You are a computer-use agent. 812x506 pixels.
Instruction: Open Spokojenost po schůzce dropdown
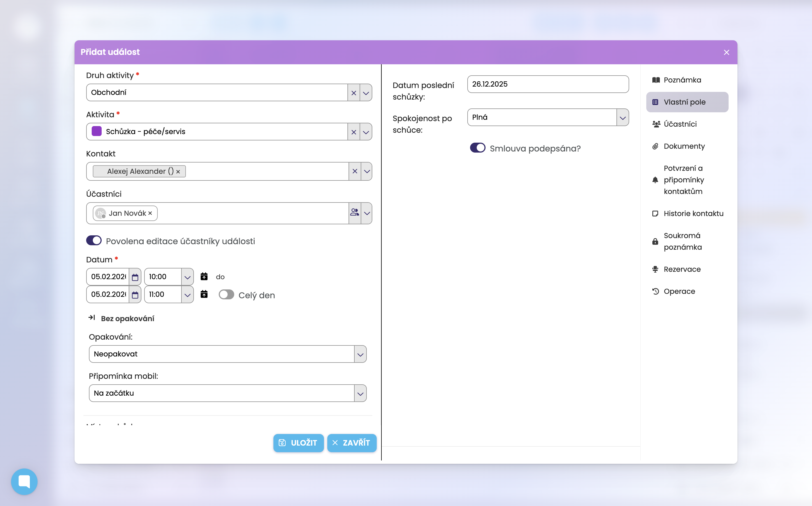point(623,118)
